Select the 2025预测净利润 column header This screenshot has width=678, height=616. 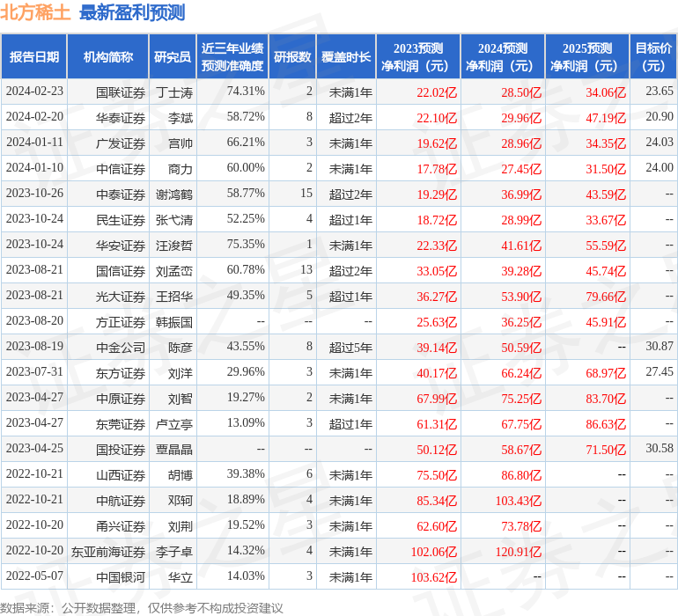tap(587, 57)
